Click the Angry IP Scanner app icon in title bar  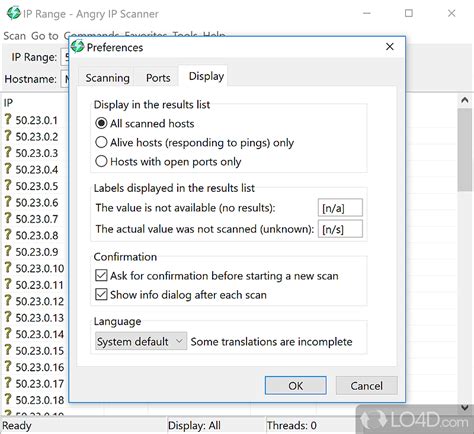(14, 13)
